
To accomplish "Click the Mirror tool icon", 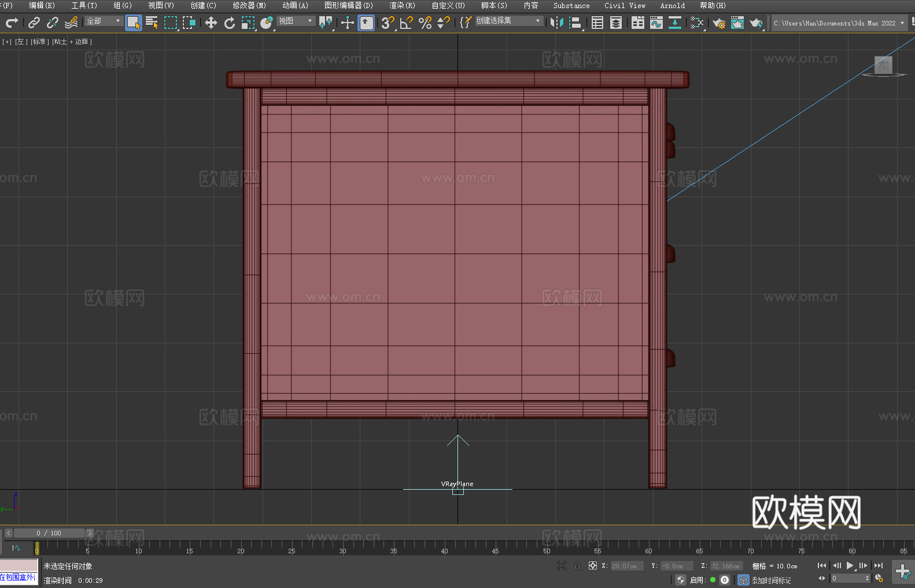I will [x=557, y=23].
